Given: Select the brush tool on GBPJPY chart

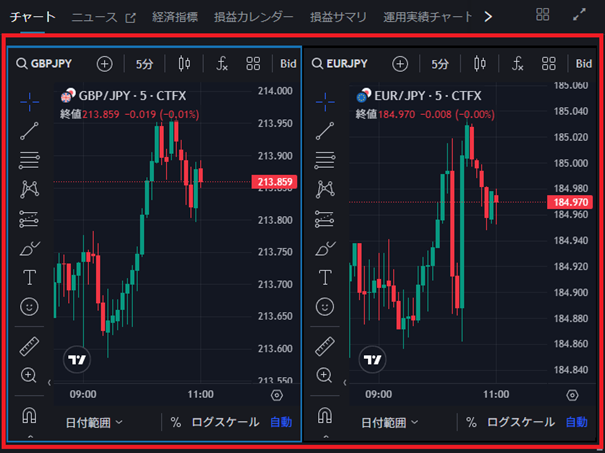Looking at the screenshot, I should pyautogui.click(x=29, y=248).
